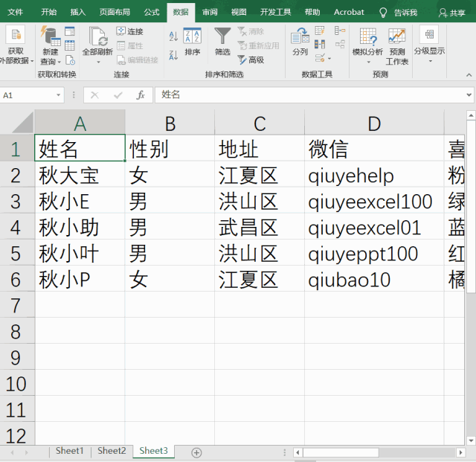The image size is (476, 462).
Task: Switch to the Sheet1 worksheet tab
Action: [x=70, y=451]
